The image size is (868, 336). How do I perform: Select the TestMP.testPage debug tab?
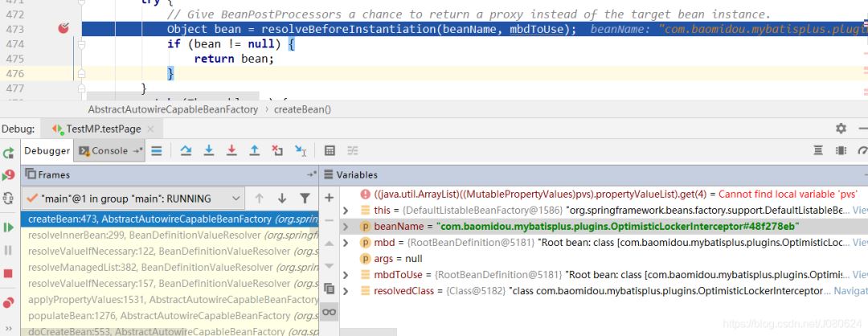point(95,129)
